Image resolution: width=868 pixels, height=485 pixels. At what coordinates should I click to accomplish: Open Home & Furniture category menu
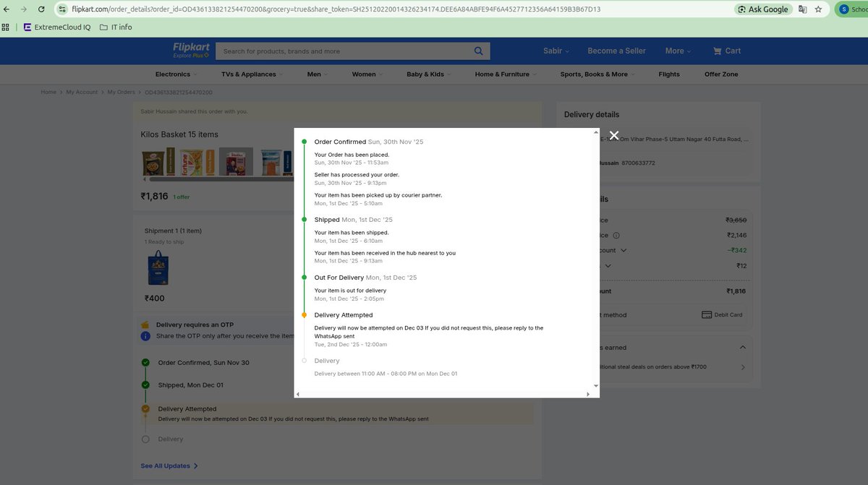click(505, 74)
